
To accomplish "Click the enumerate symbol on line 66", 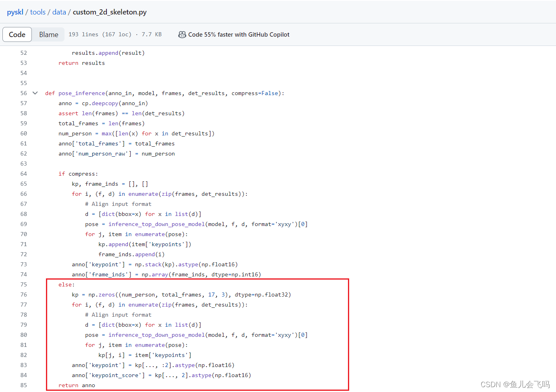I will pyautogui.click(x=143, y=194).
